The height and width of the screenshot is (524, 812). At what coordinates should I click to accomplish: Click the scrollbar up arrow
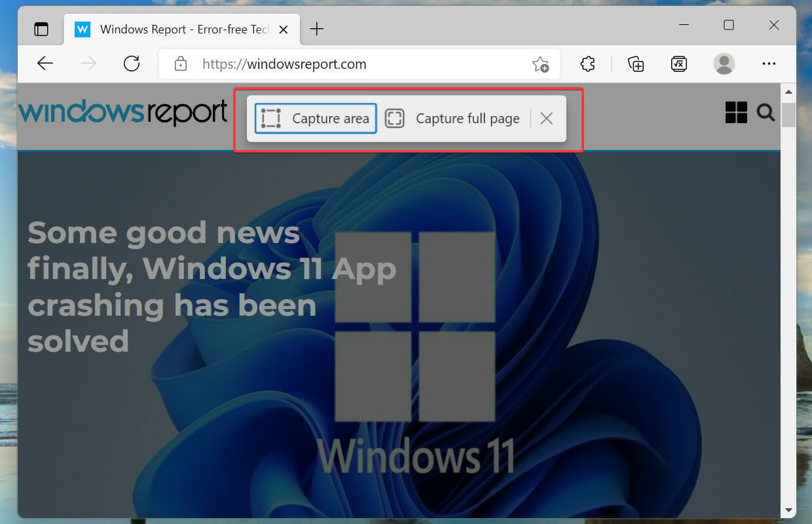click(789, 92)
